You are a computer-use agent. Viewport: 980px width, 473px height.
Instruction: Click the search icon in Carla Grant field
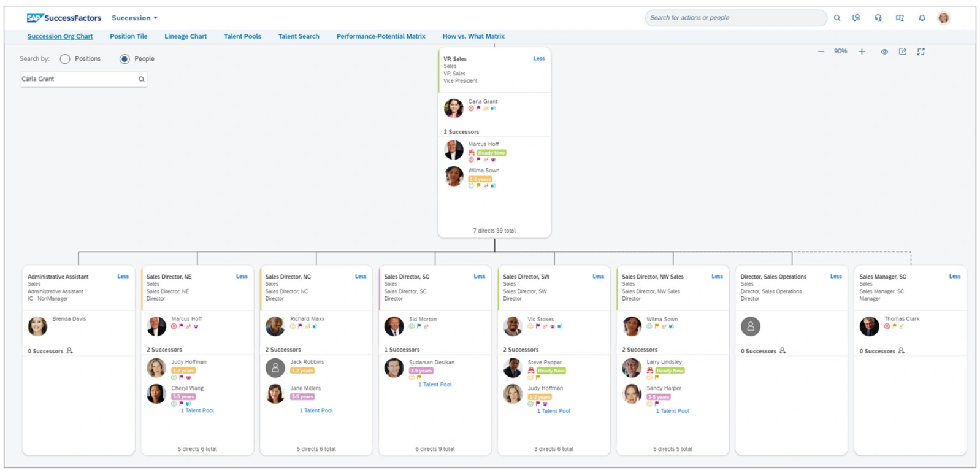tap(142, 79)
